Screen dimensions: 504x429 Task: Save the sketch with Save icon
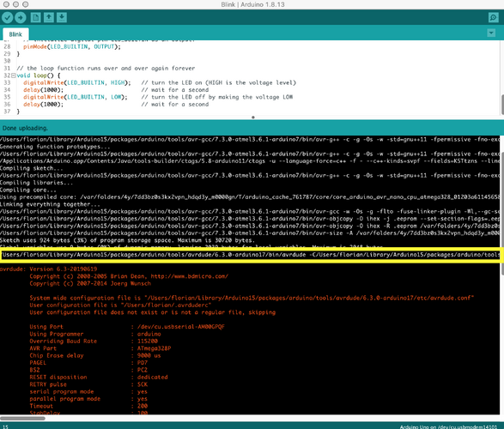62,17
